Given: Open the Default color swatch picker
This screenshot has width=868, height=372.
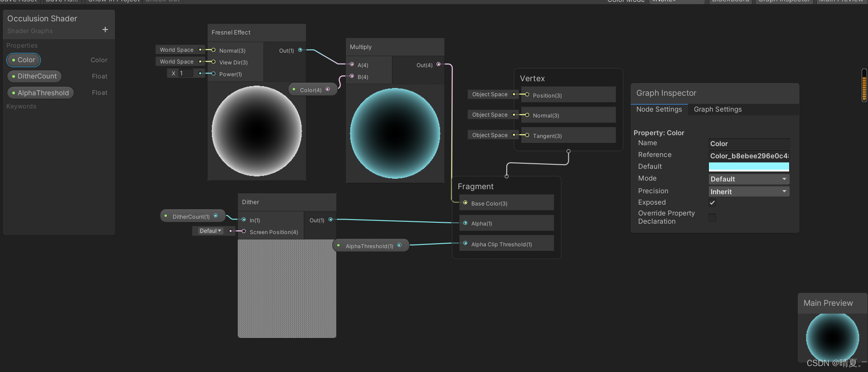Looking at the screenshot, I should click(x=749, y=167).
